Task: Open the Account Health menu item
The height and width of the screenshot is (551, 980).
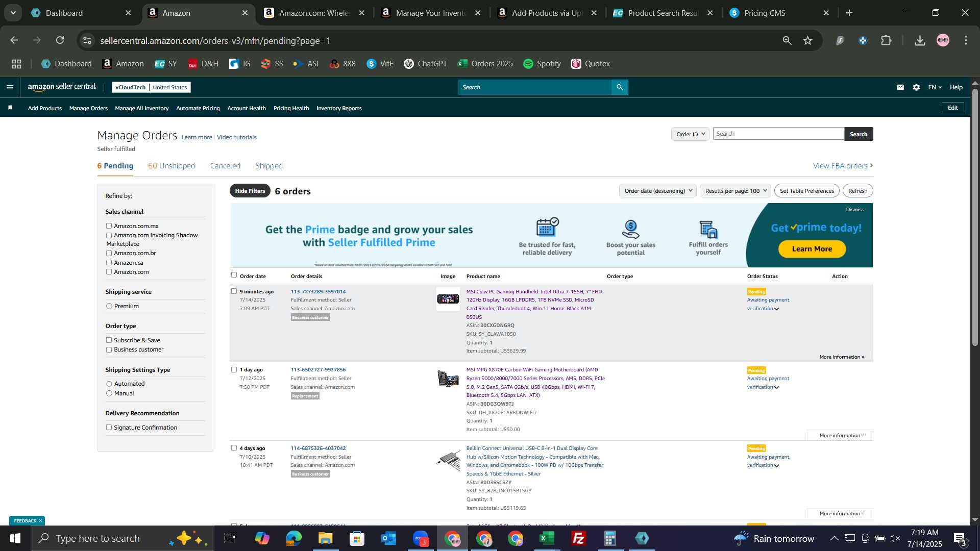Action: point(247,108)
